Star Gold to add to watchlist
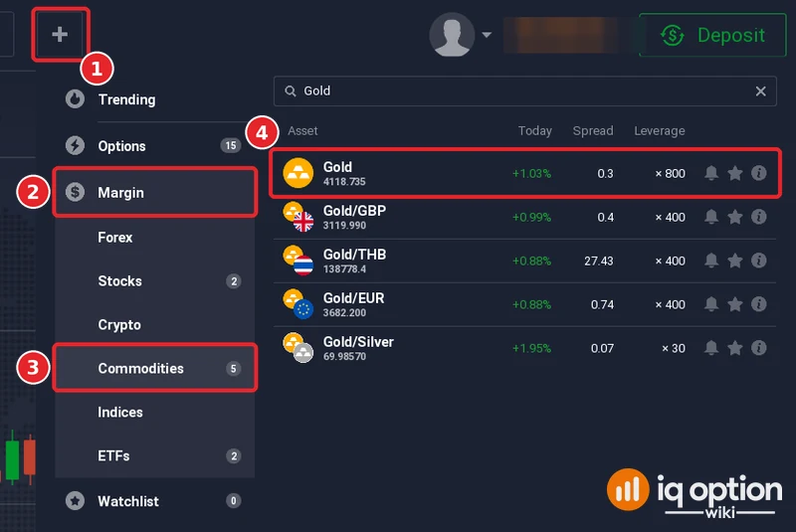This screenshot has height=532, width=796. [734, 173]
